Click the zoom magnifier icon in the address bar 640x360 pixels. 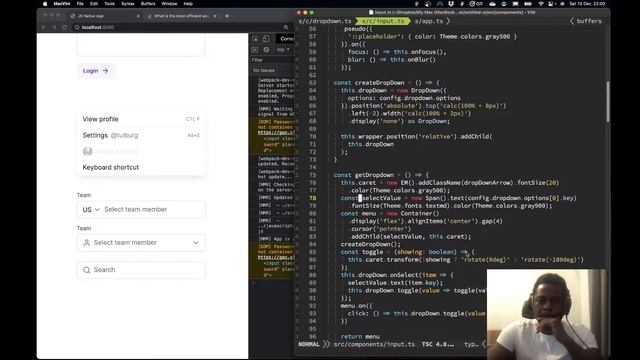click(x=286, y=27)
